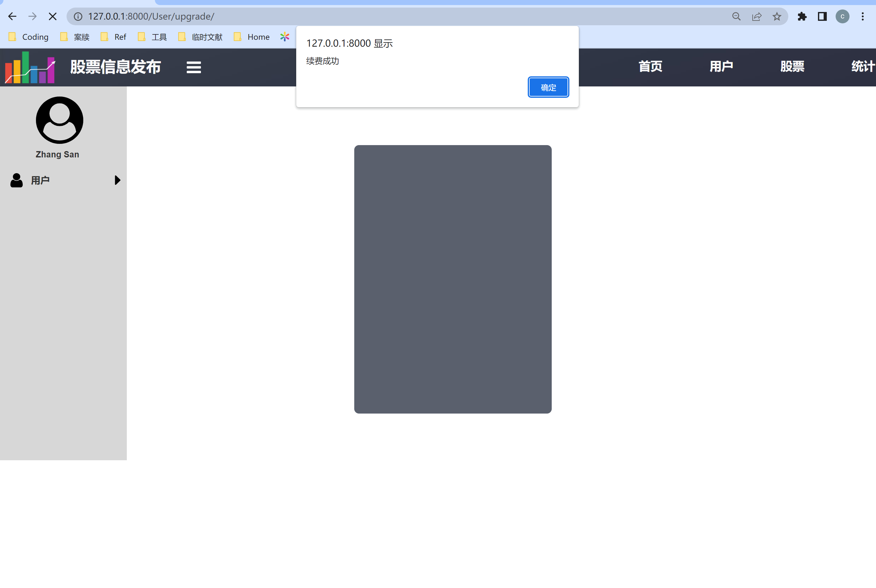Image resolution: width=876 pixels, height=588 pixels.
Task: Open the Coding bookmarks folder
Action: (29, 37)
